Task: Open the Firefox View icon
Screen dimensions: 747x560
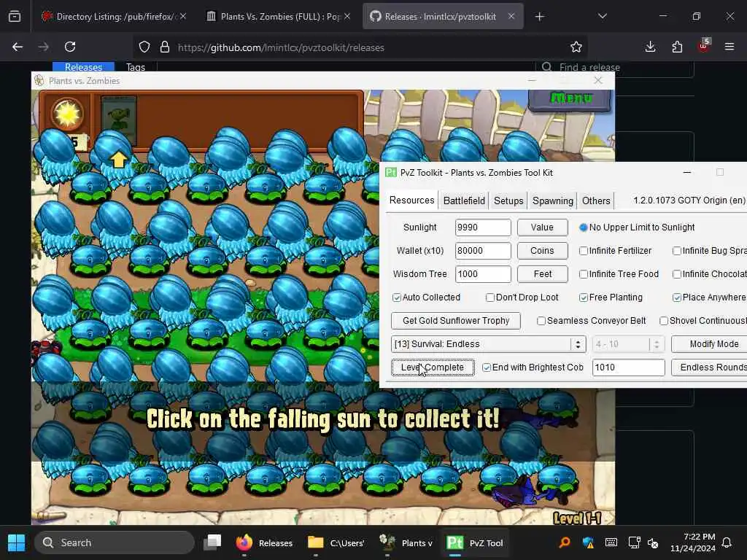Action: click(x=15, y=17)
